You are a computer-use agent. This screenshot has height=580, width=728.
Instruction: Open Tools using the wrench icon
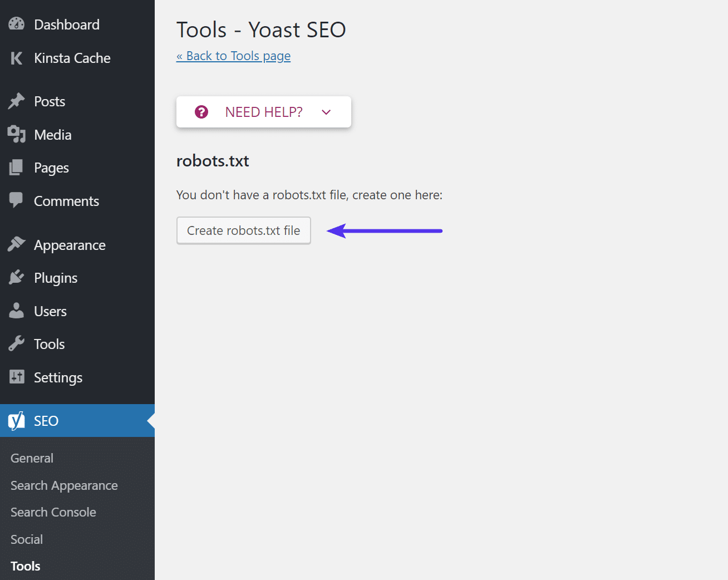pyautogui.click(x=16, y=343)
